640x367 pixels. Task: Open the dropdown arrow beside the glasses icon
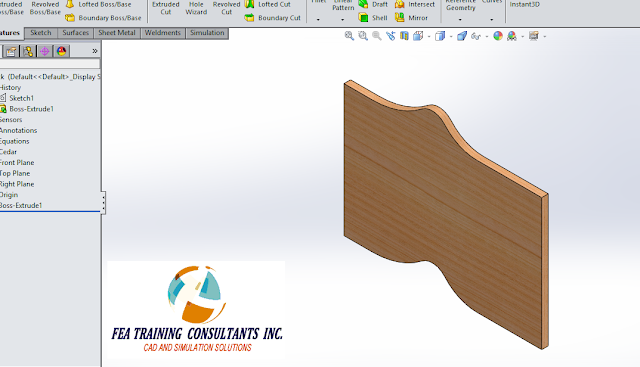487,36
